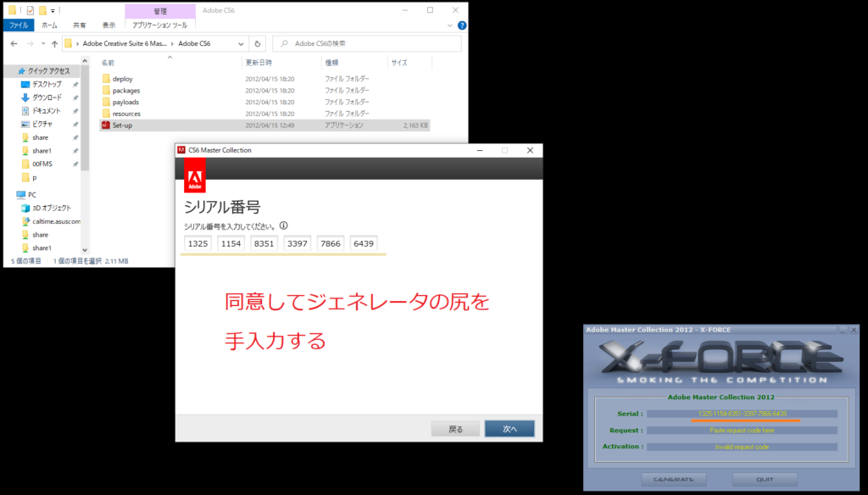868x495 pixels.
Task: Switch to the ホーム ribbon tab
Action: [x=49, y=25]
